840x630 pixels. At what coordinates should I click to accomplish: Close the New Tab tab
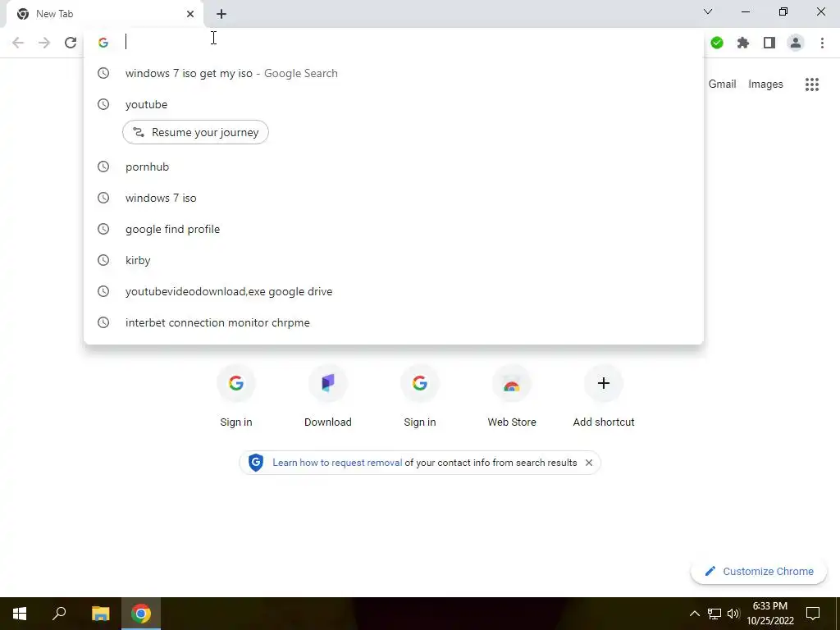point(190,14)
